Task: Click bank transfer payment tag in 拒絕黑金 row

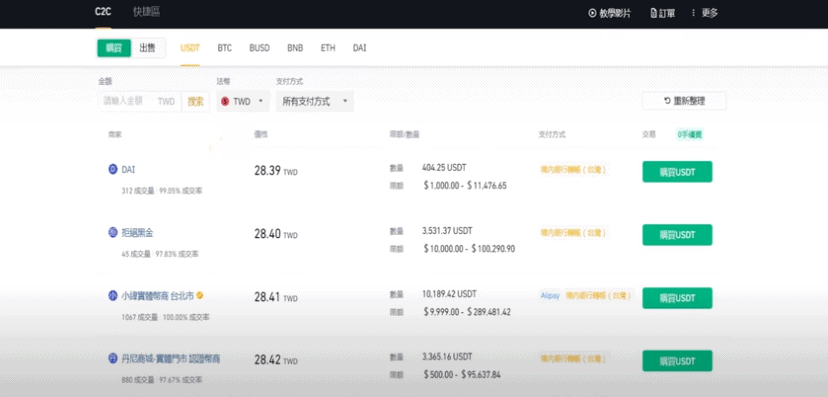Action: (x=573, y=233)
